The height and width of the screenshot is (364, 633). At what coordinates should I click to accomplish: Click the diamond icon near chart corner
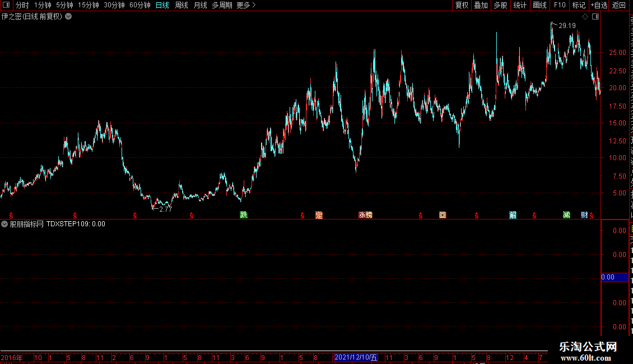point(585,17)
